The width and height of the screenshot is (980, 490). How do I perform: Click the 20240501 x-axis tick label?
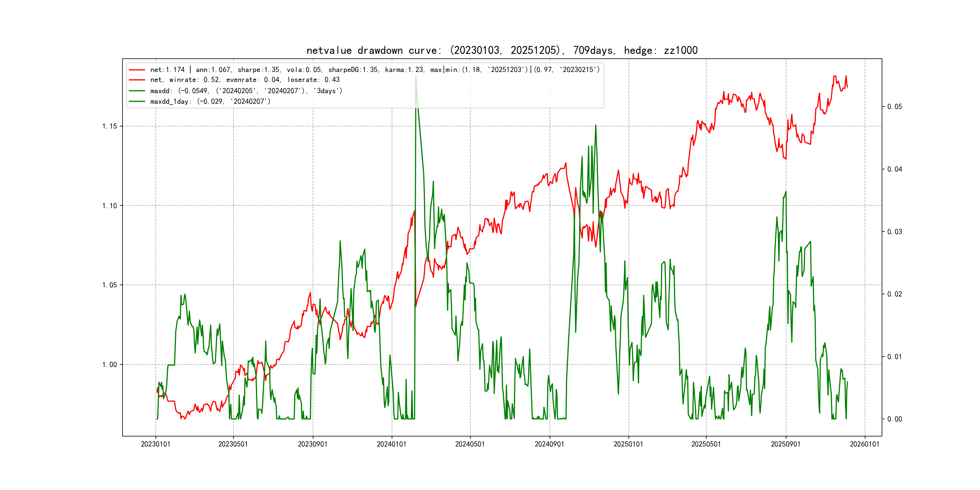(470, 444)
